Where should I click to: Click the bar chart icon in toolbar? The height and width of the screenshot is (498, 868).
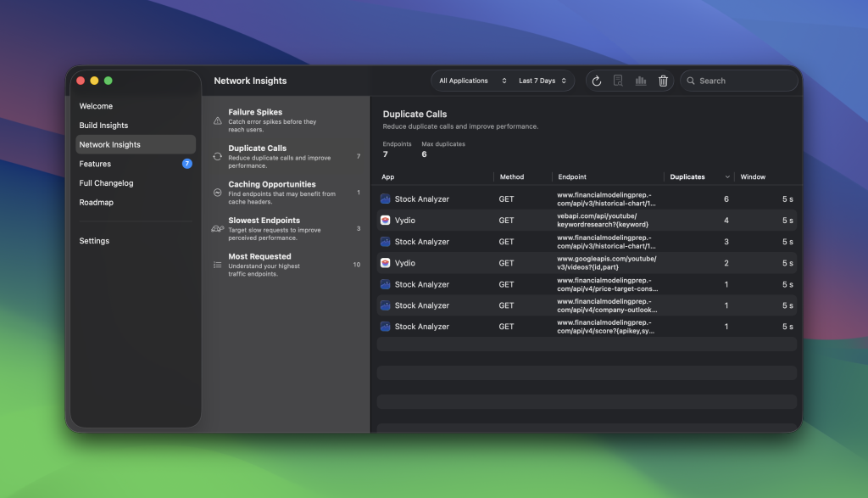pos(641,81)
